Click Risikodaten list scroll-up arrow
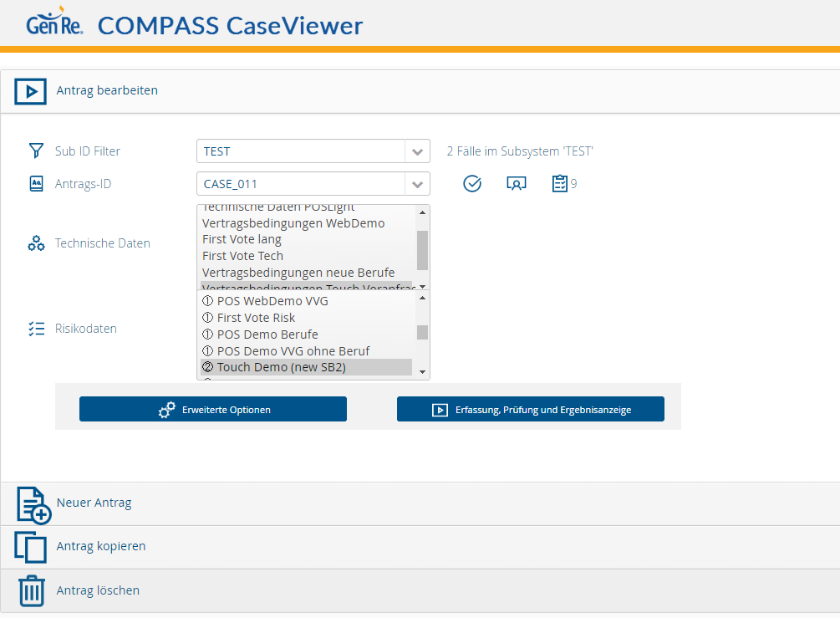840x618 pixels. (423, 298)
